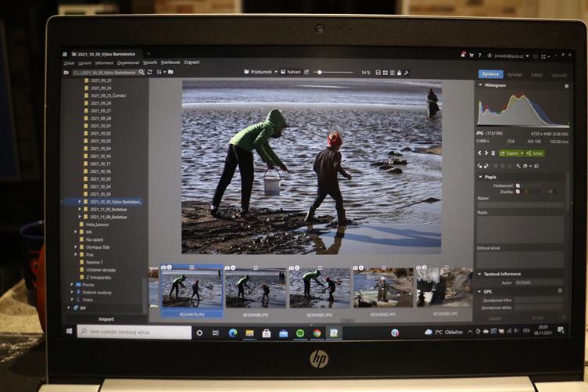This screenshot has width=588, height=392.
Task: Open File Explorer from the taskbar
Action: (x=249, y=333)
